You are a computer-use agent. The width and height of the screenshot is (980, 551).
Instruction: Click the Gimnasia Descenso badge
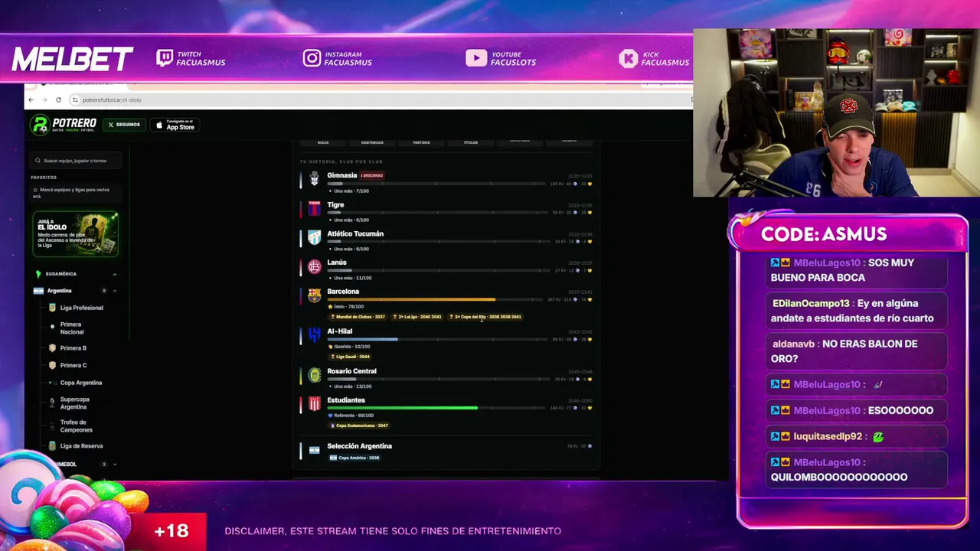(372, 175)
